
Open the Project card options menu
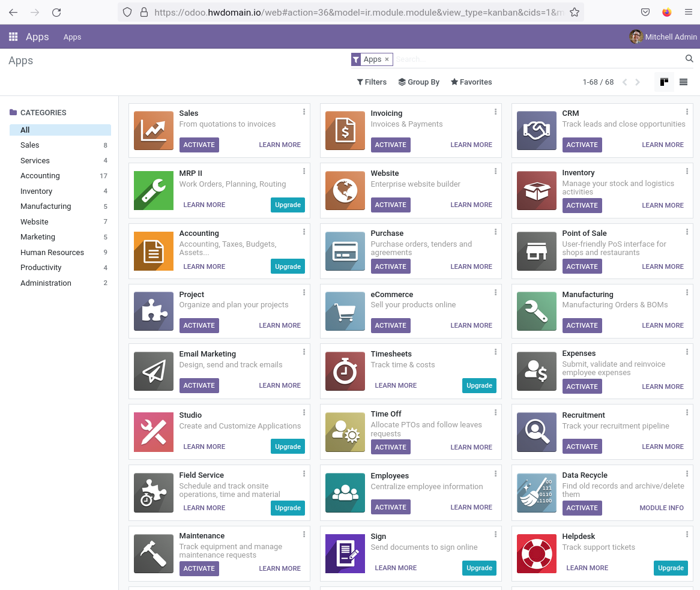(304, 292)
